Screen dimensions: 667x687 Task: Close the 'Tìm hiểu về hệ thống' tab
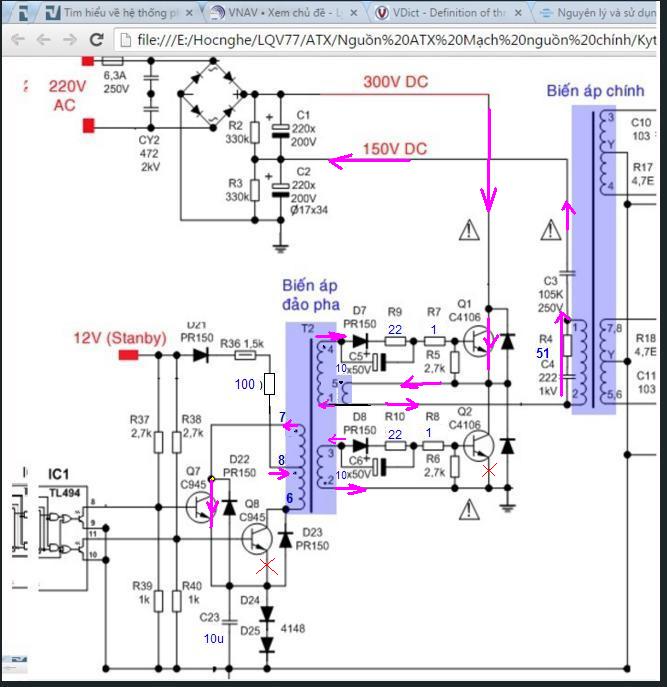189,13
